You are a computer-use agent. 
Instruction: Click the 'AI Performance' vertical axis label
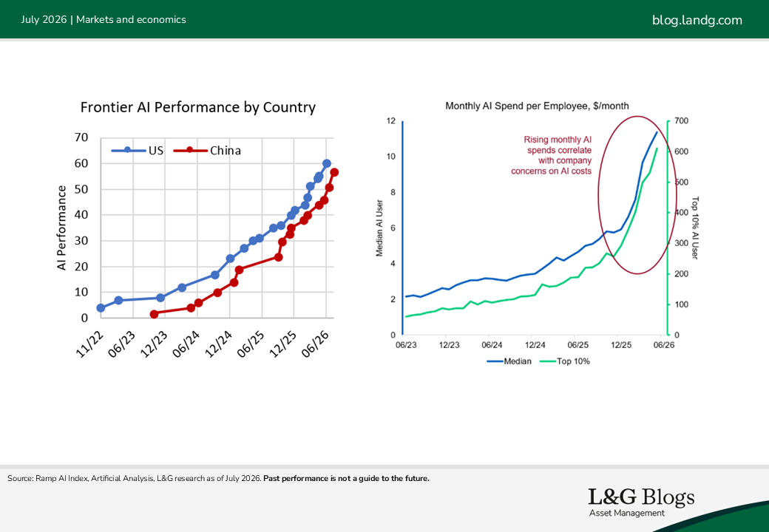pos(61,228)
